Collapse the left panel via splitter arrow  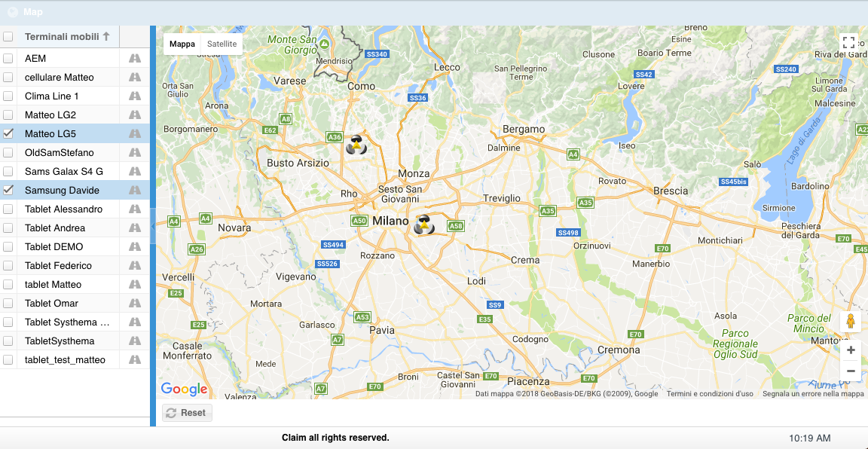[x=153, y=227]
